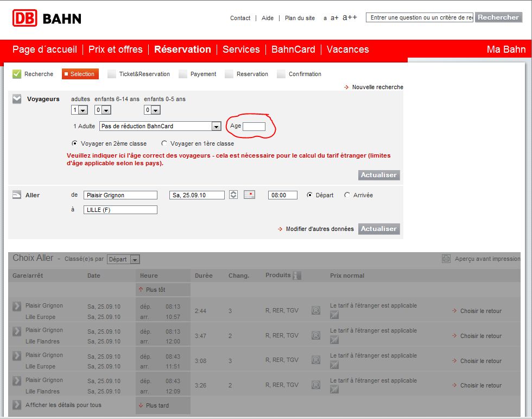Open the calendar date picker icon

click(249, 195)
